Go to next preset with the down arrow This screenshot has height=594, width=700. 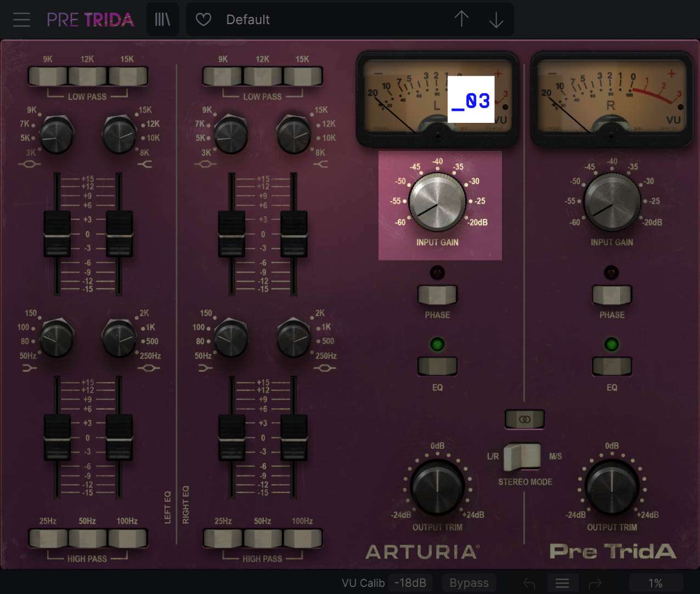pos(496,19)
